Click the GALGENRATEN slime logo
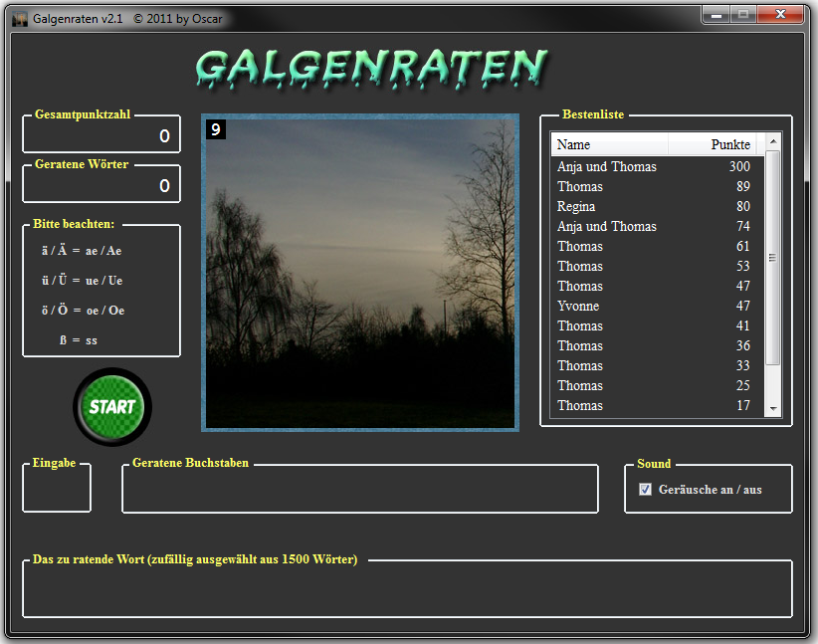818x644 pixels. (x=370, y=68)
